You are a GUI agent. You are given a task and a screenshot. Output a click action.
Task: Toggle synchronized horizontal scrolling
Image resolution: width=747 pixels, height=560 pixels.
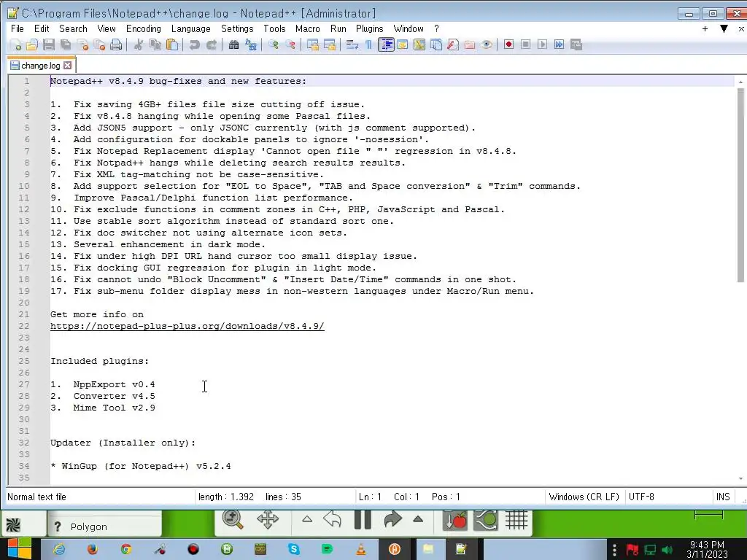[330, 44]
